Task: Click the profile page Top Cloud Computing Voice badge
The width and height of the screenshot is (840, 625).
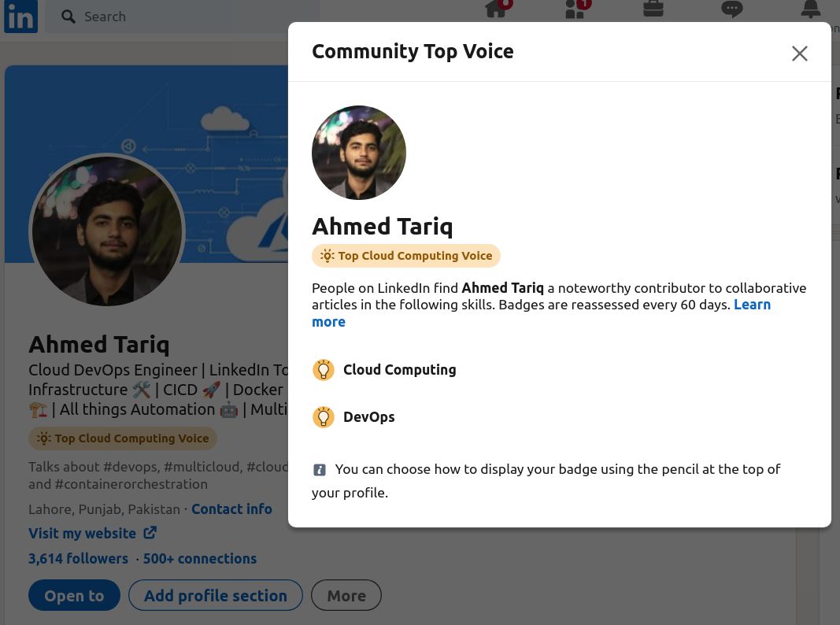Action: click(x=123, y=438)
